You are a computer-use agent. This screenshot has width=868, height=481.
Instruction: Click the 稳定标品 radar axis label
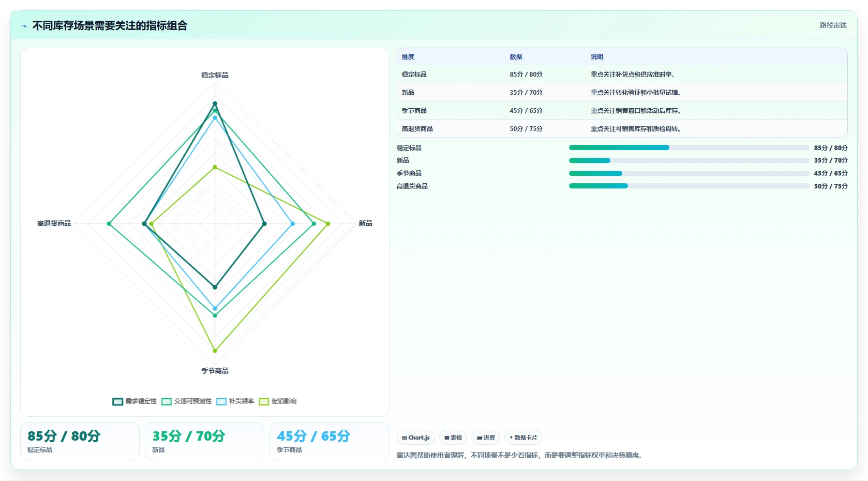pos(215,75)
